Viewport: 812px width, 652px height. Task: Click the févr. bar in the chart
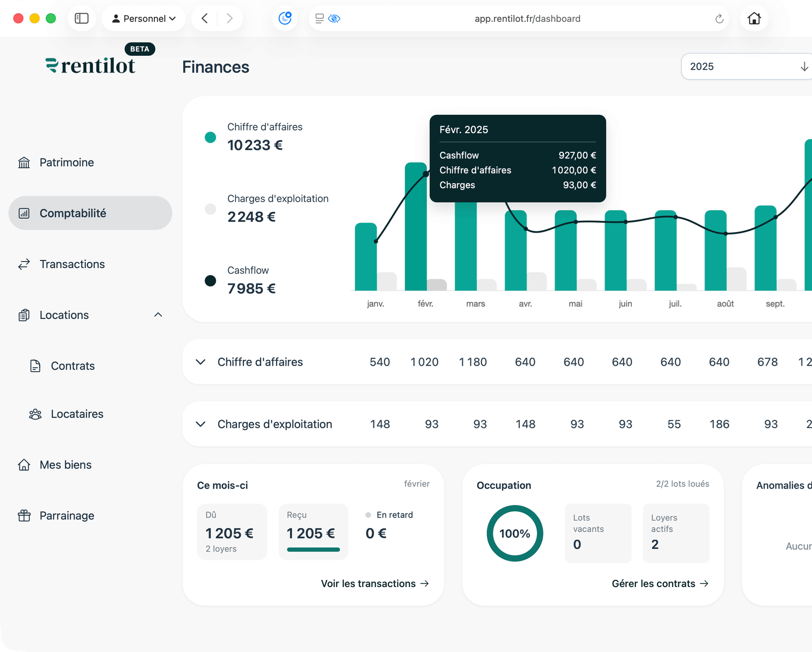click(416, 229)
